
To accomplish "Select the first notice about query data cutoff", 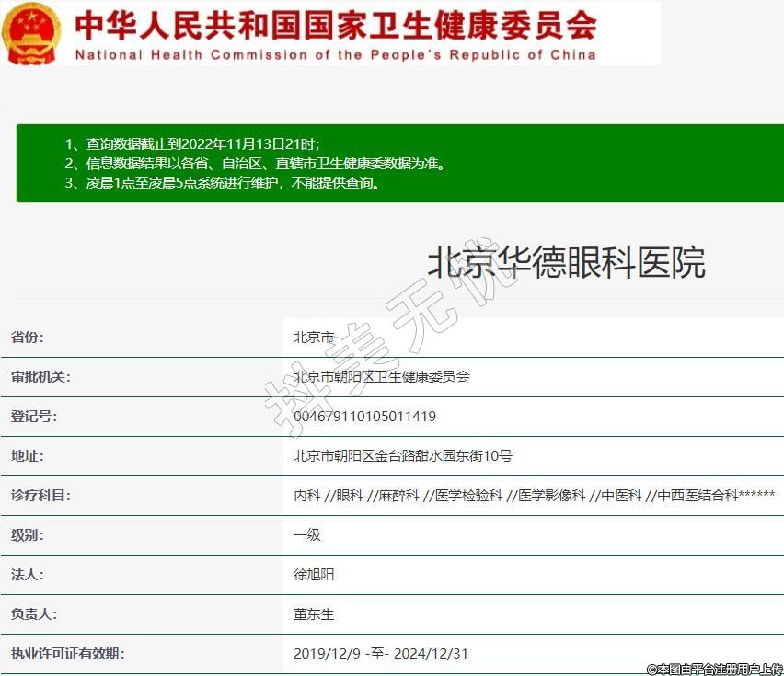I will coord(192,144).
